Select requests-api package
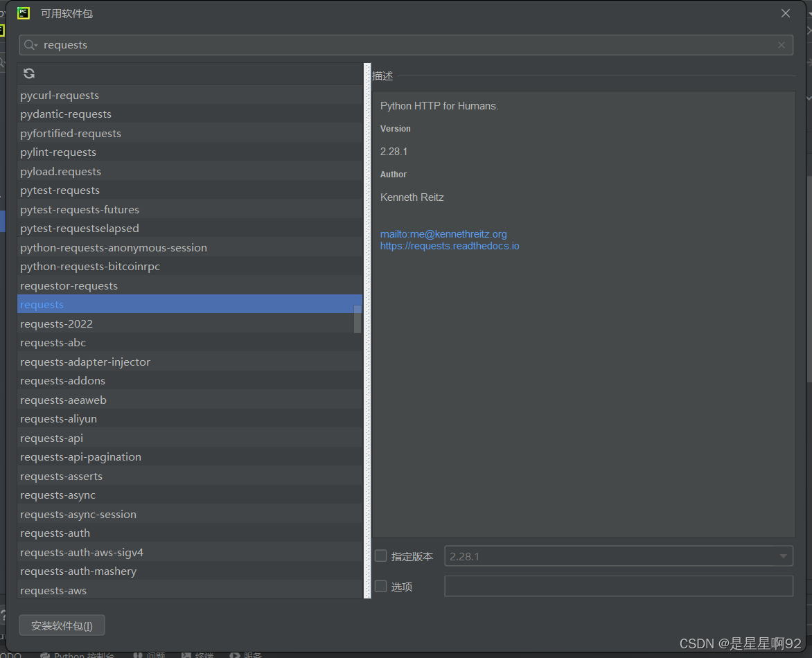Screen dimensions: 812x658 pos(190,438)
